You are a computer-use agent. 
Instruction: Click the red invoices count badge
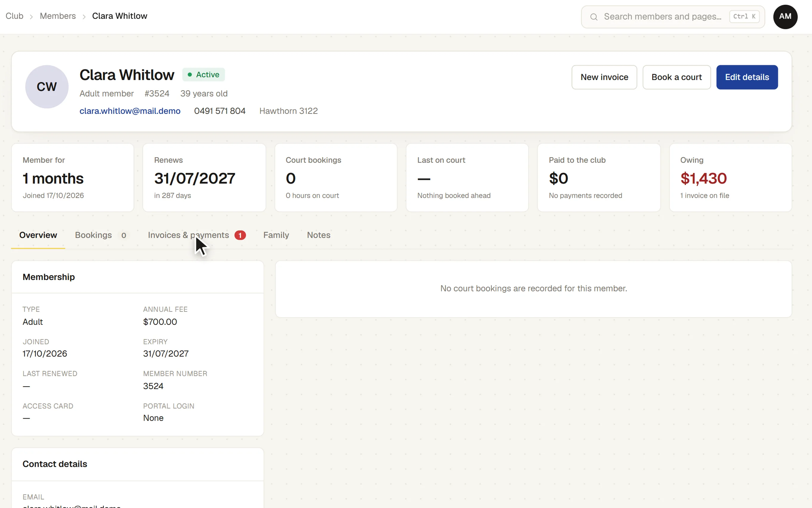point(240,235)
